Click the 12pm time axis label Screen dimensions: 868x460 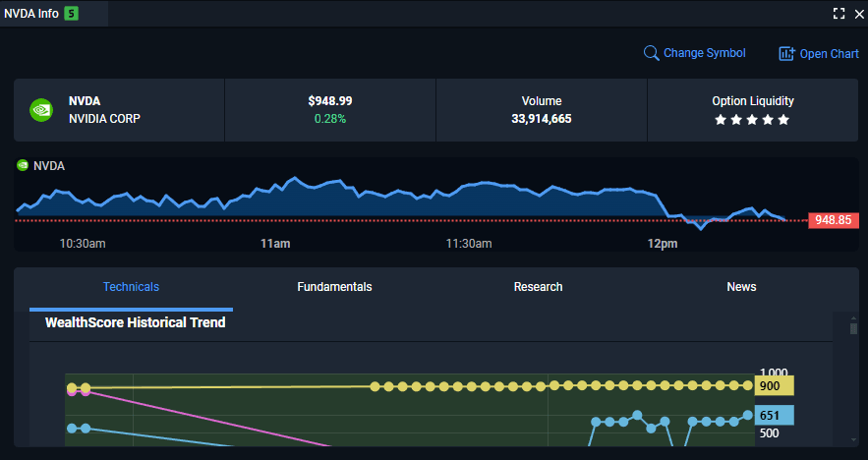(663, 244)
